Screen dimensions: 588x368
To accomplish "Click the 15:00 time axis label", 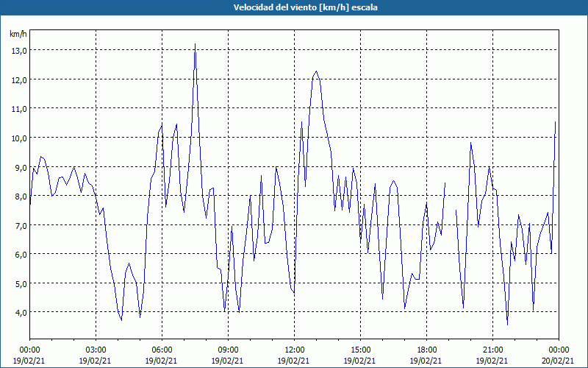I will 360,350.
